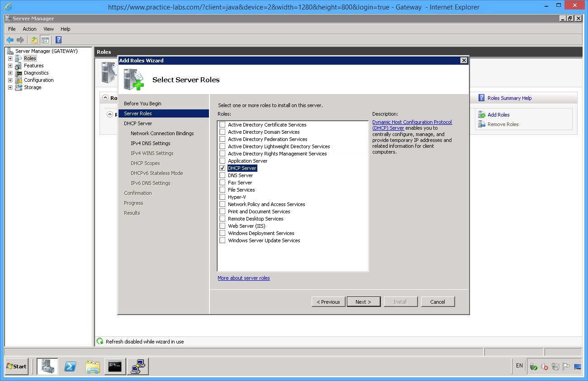The width and height of the screenshot is (588, 381).
Task: Click the show/hide console tree icon
Action: (x=45, y=40)
